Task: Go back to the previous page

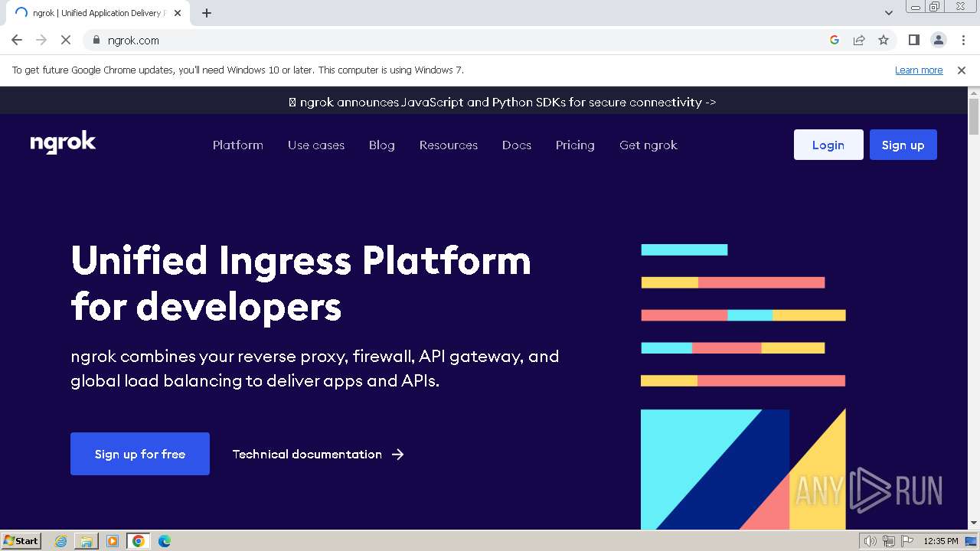Action: point(17,40)
